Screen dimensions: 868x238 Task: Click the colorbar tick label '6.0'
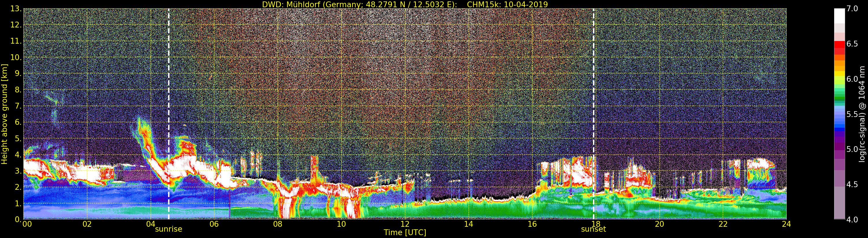pos(852,79)
